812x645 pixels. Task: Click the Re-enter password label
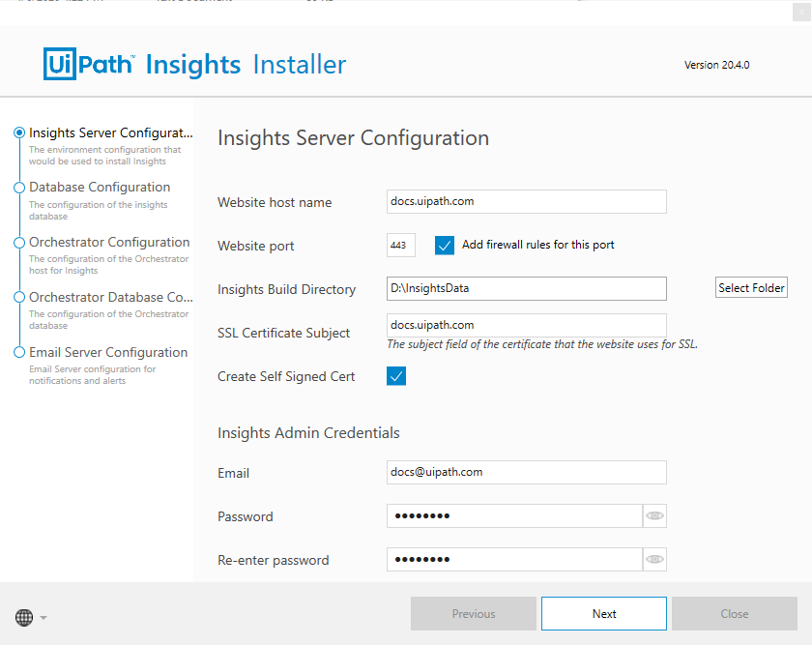point(273,561)
